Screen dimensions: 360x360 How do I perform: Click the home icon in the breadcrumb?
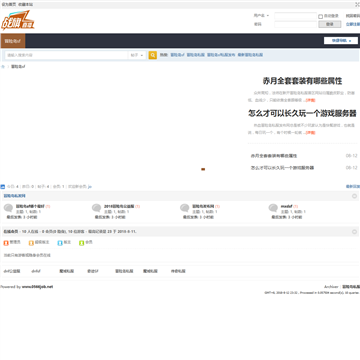coord(3,67)
